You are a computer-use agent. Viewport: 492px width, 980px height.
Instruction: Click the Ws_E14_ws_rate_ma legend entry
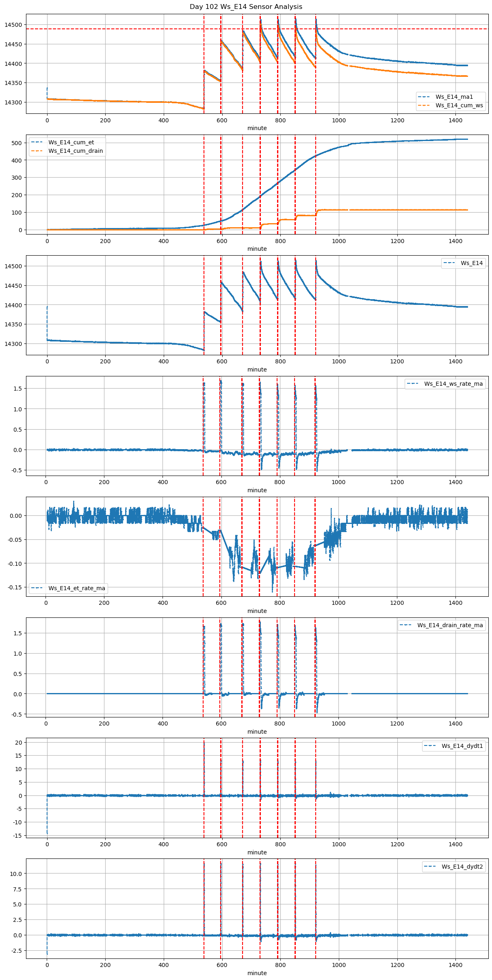click(x=453, y=384)
